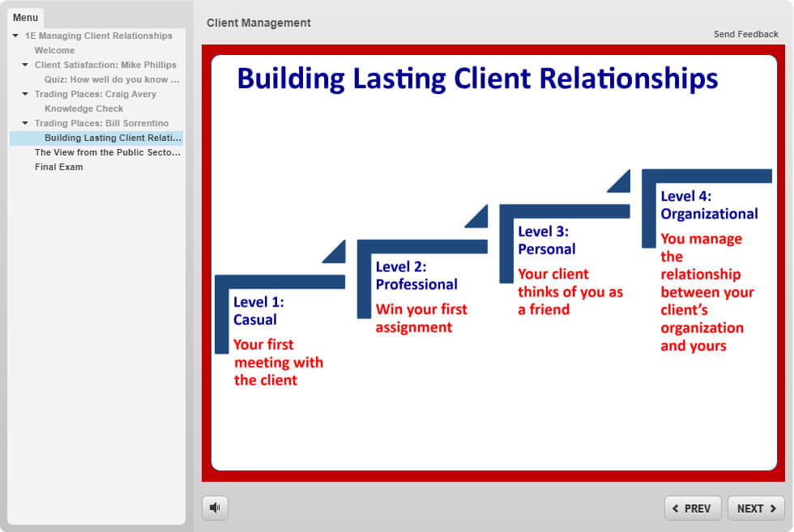Open the Send Feedback link
794x532 pixels.
pyautogui.click(x=746, y=34)
